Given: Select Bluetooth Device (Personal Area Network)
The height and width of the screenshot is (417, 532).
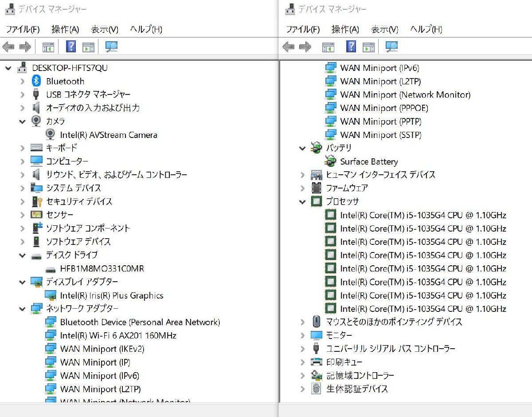Looking at the screenshot, I should coord(140,322).
